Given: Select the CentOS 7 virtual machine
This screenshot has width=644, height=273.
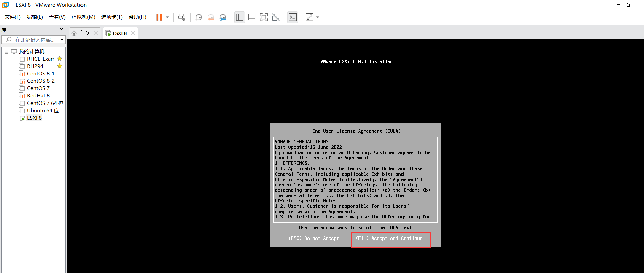Looking at the screenshot, I should pyautogui.click(x=38, y=88).
